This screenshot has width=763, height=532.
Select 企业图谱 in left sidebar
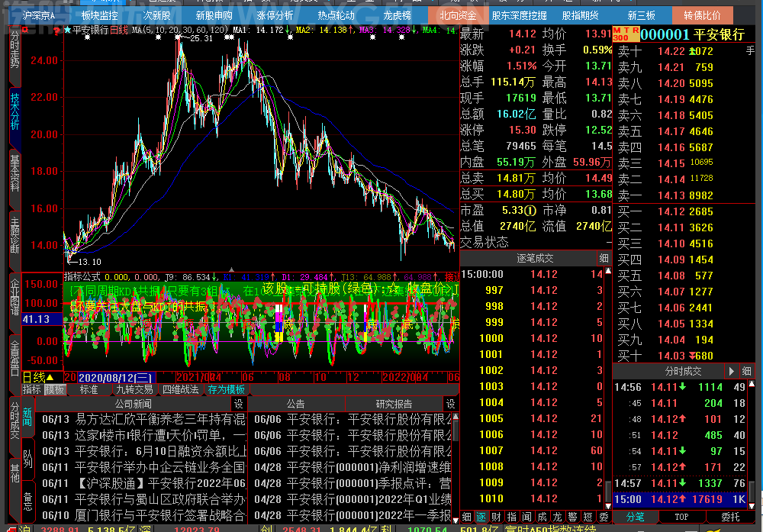[x=15, y=297]
